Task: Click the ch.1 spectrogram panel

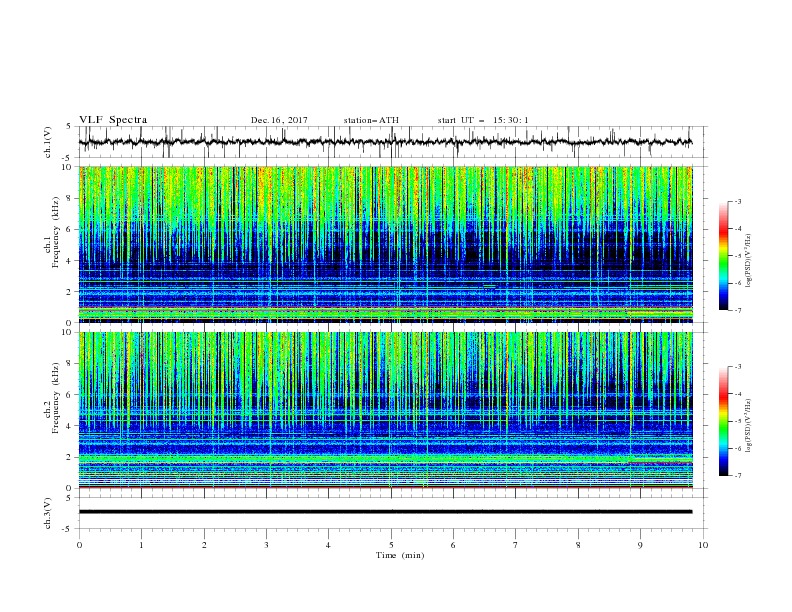Action: click(x=386, y=244)
